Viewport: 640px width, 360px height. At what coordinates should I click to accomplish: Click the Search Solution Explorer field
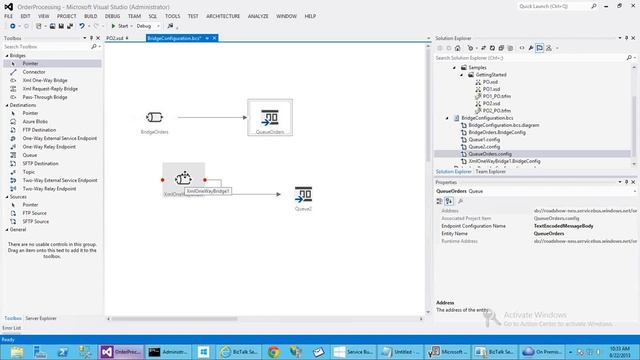click(531, 58)
